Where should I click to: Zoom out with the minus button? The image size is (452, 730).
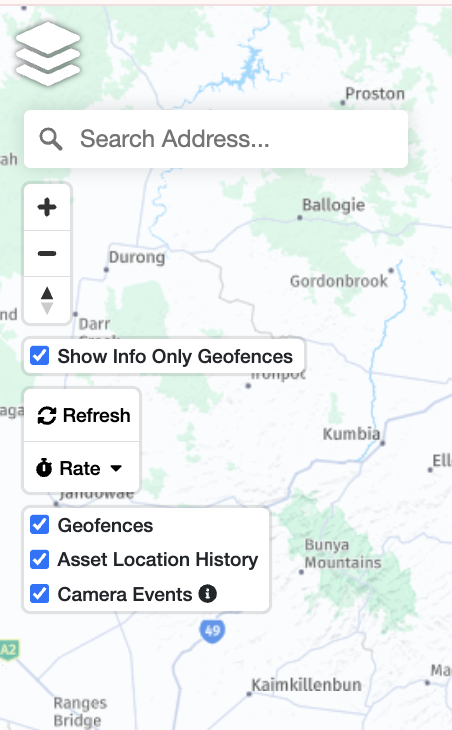(x=47, y=254)
